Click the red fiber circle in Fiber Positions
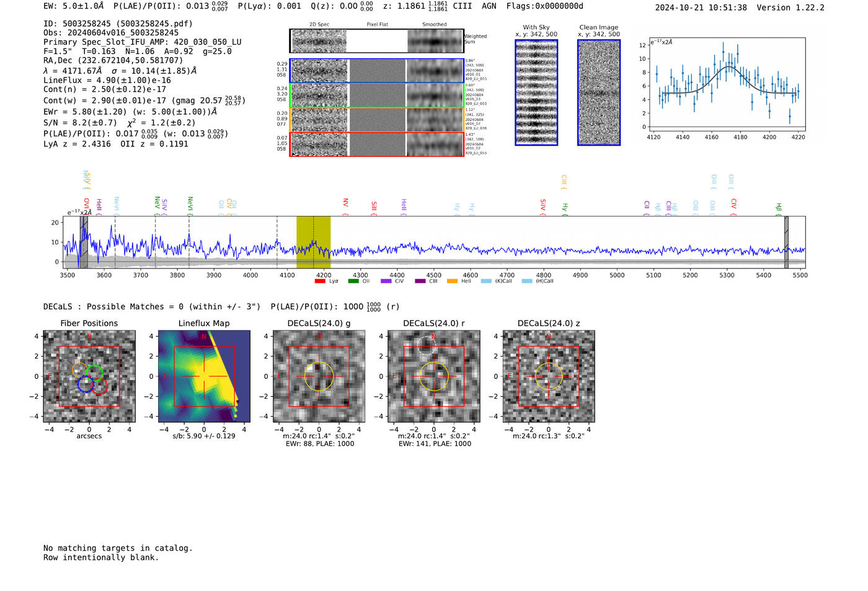868x591 pixels. tap(100, 386)
